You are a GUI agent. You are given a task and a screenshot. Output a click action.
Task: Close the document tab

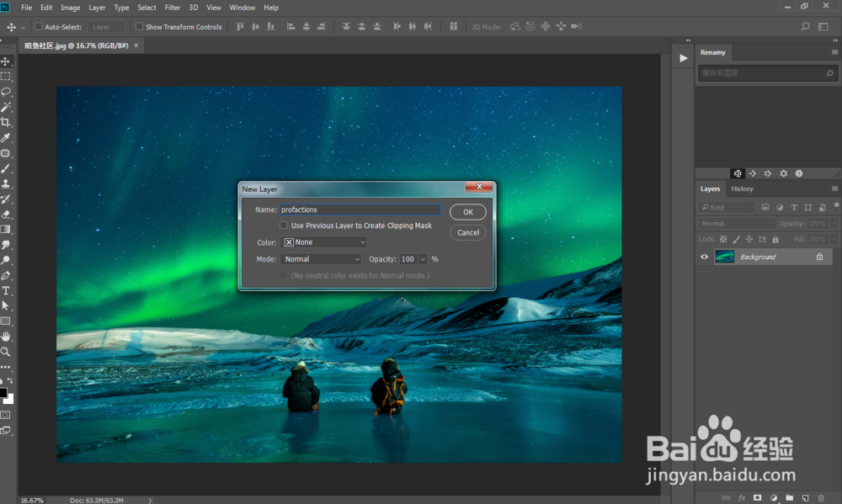(x=136, y=45)
